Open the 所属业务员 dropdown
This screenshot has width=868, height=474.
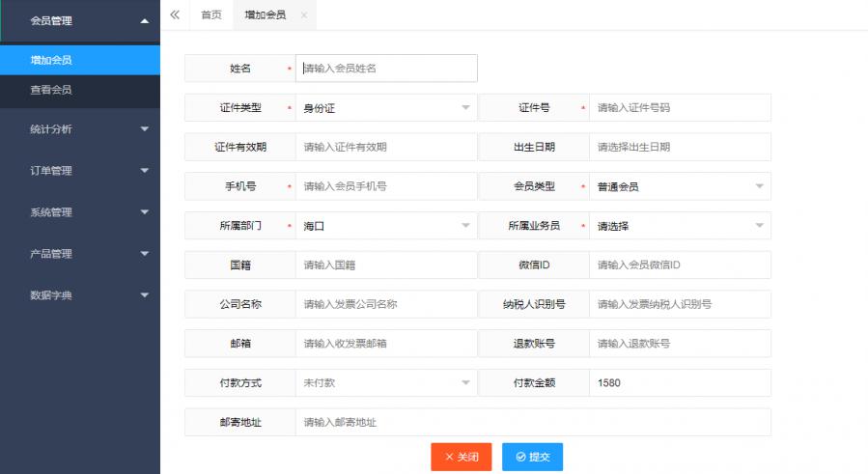click(680, 226)
